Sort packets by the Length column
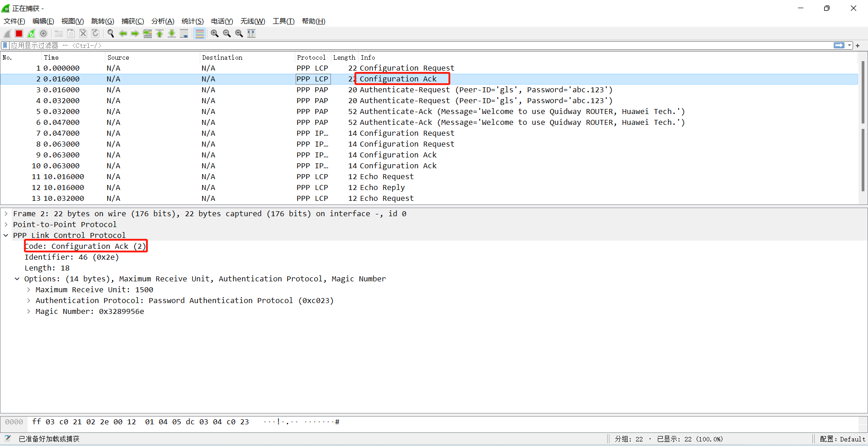 click(x=344, y=57)
